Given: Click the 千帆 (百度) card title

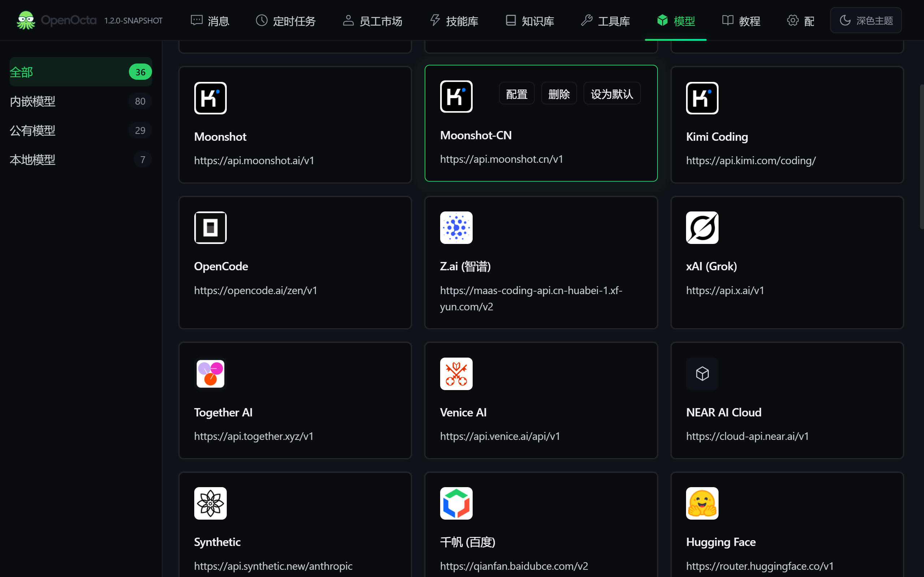Looking at the screenshot, I should pyautogui.click(x=468, y=542).
